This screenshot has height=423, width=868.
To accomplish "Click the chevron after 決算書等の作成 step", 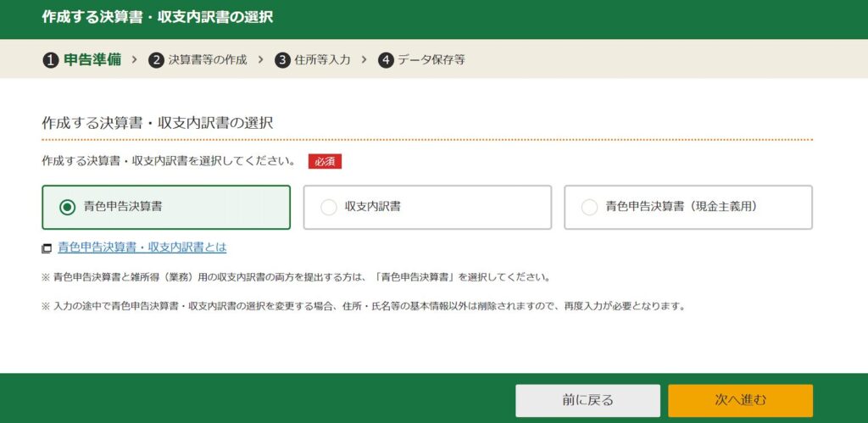I will (x=260, y=59).
